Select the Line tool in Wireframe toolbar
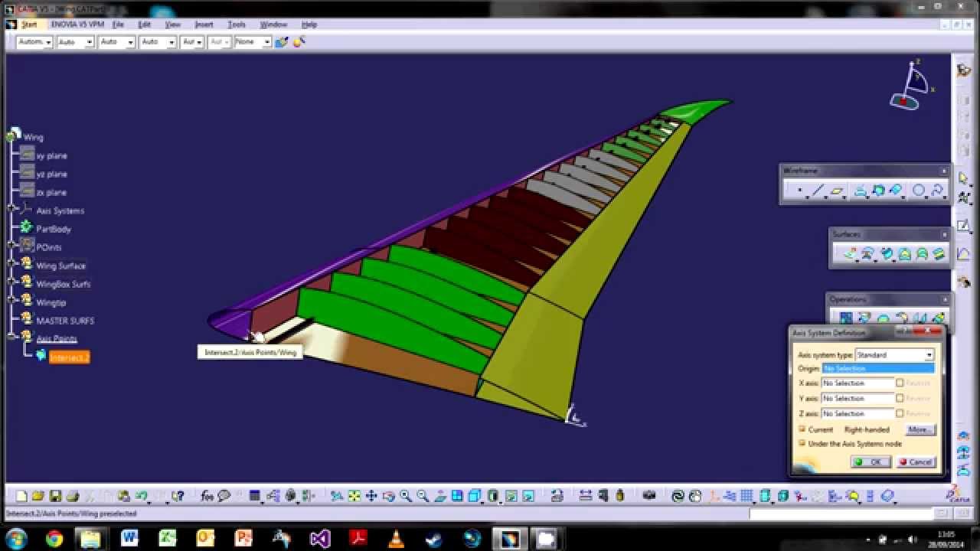This screenshot has width=980, height=551. [818, 191]
